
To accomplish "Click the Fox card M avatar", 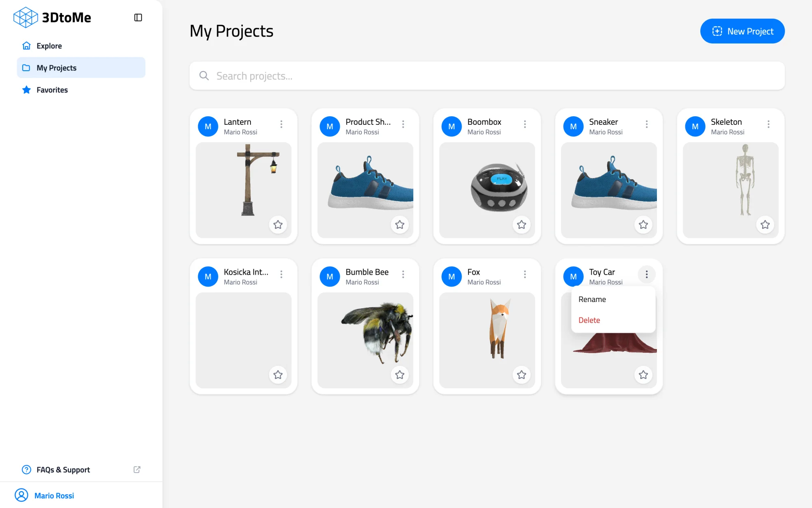I will [x=451, y=277].
